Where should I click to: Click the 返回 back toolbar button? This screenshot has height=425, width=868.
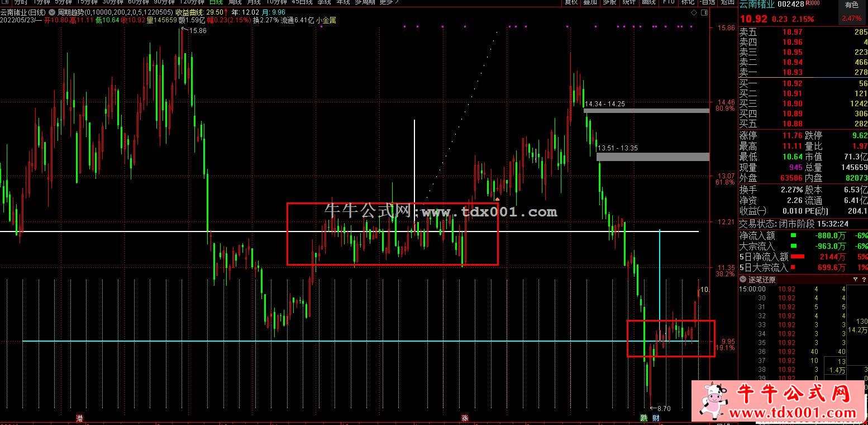click(x=727, y=2)
